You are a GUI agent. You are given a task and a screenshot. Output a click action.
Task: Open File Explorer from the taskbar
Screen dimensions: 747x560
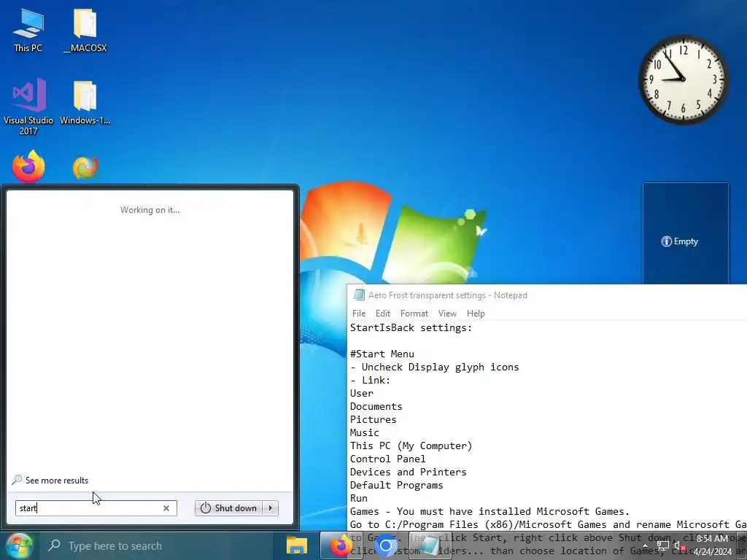(296, 545)
